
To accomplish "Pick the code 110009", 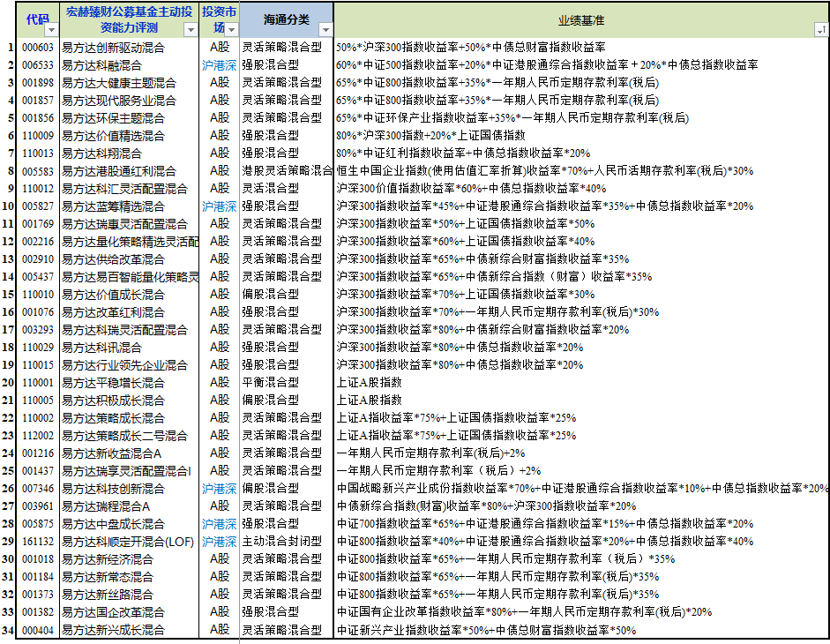I will 38,136.
